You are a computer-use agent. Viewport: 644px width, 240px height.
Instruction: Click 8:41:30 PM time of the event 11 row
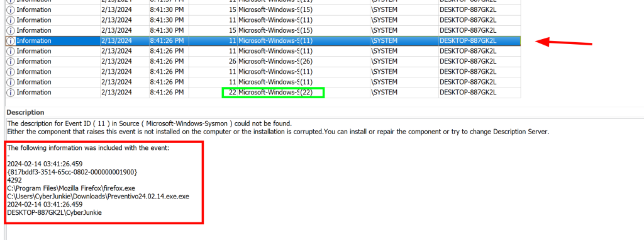coord(167,20)
